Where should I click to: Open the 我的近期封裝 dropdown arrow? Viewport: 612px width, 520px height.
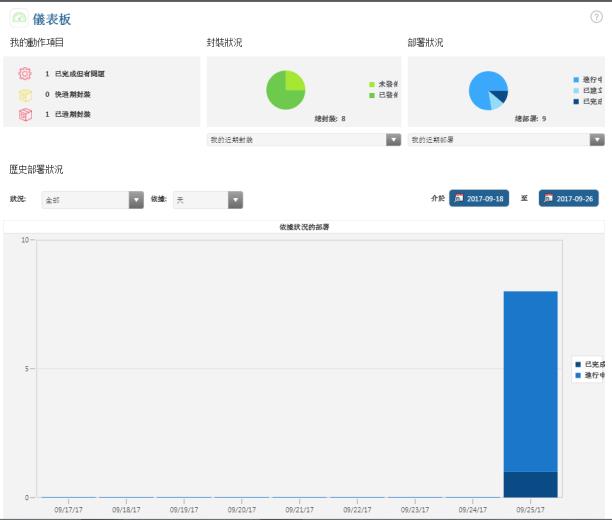click(393, 140)
